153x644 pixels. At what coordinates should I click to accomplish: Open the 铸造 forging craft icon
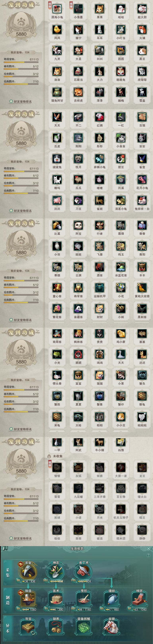[28, 600]
